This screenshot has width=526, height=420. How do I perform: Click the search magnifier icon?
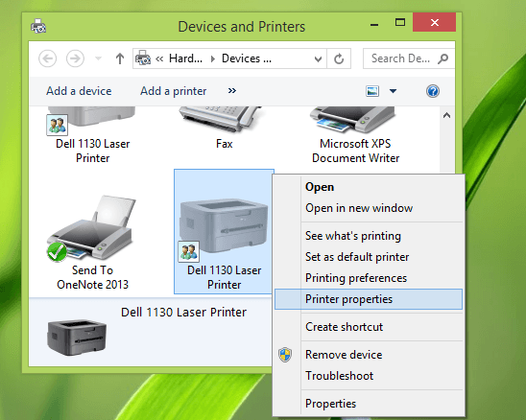click(442, 58)
